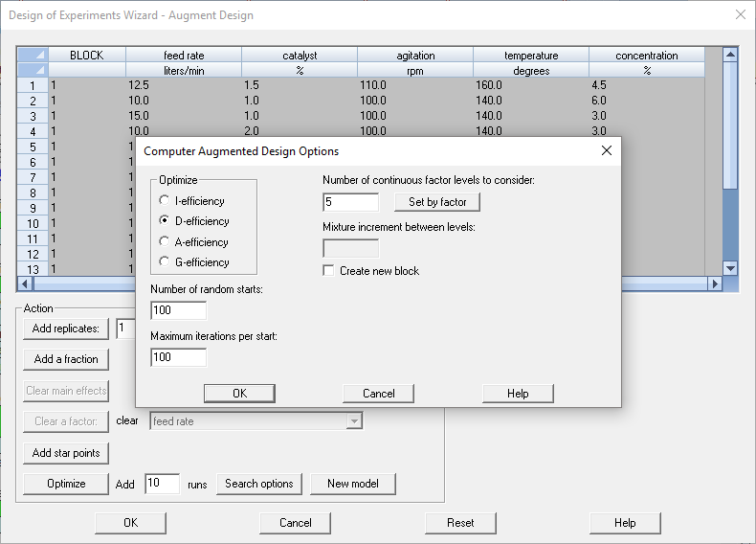Focus the Maximum iterations per start field
756x544 pixels.
coord(179,357)
